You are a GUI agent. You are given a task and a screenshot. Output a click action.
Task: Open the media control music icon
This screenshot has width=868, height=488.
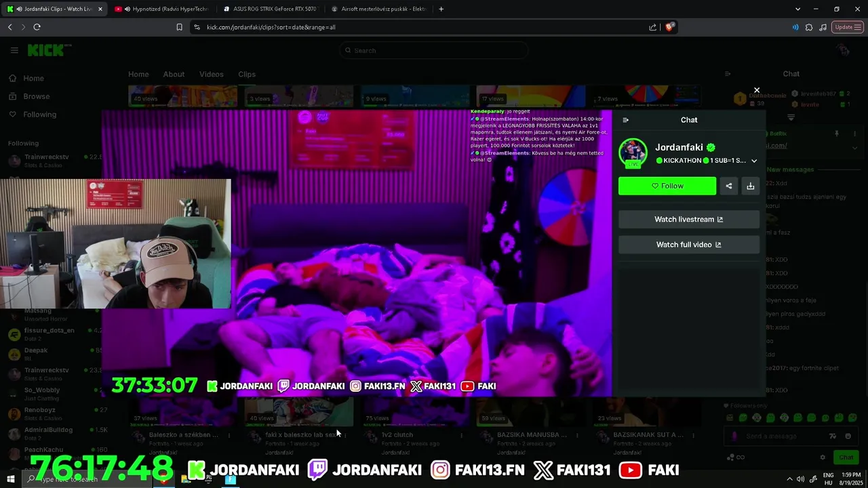click(823, 27)
